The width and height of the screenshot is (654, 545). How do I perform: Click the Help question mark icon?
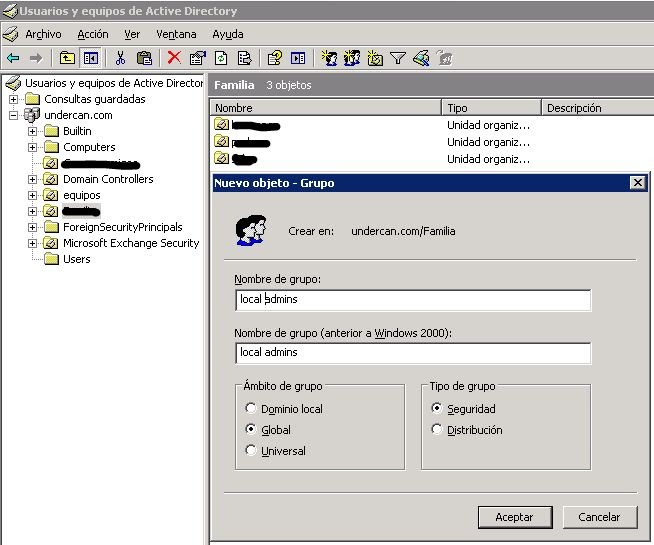[x=274, y=58]
